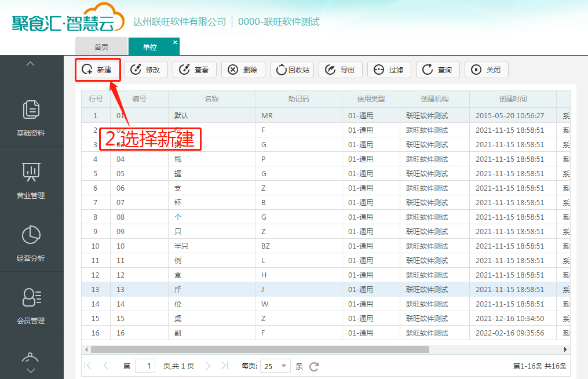Click the 导出 (Export) toolbar button
588x379 pixels.
341,70
